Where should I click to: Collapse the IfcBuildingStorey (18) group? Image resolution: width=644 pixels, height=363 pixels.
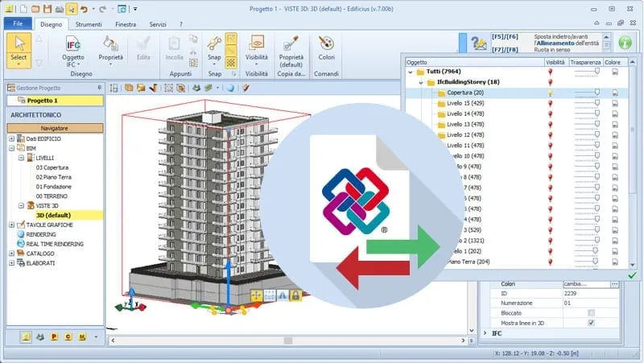pos(420,82)
